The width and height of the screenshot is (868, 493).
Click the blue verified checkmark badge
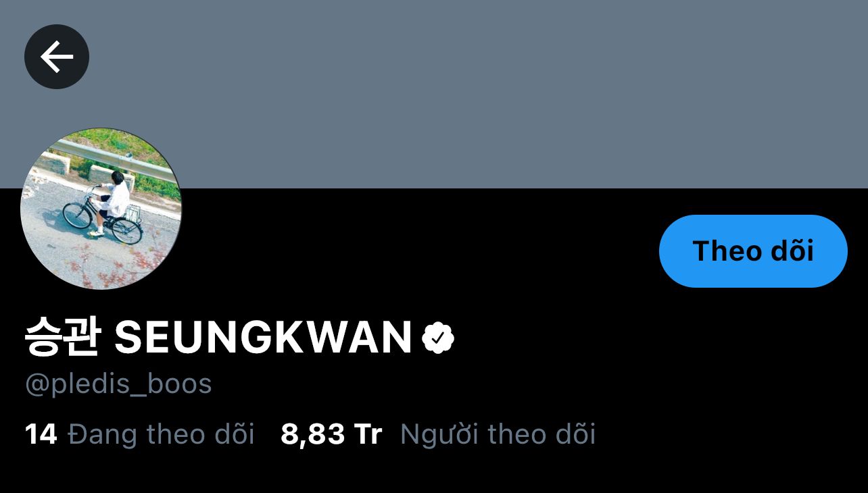[438, 338]
